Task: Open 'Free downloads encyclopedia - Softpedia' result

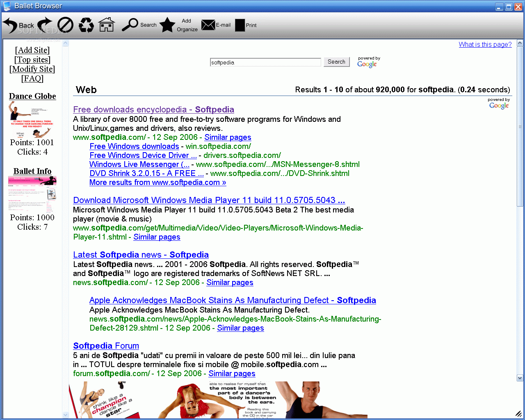Action: coord(153,110)
